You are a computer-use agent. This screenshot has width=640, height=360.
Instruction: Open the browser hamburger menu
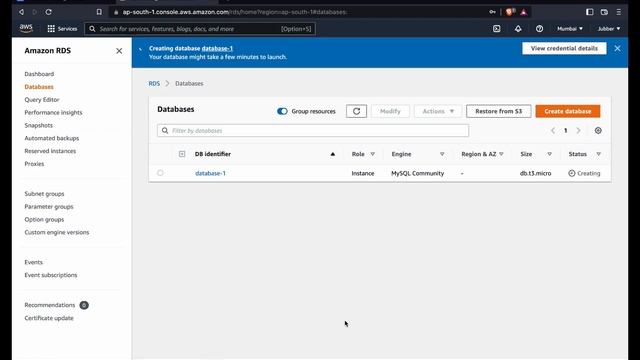pyautogui.click(x=619, y=12)
